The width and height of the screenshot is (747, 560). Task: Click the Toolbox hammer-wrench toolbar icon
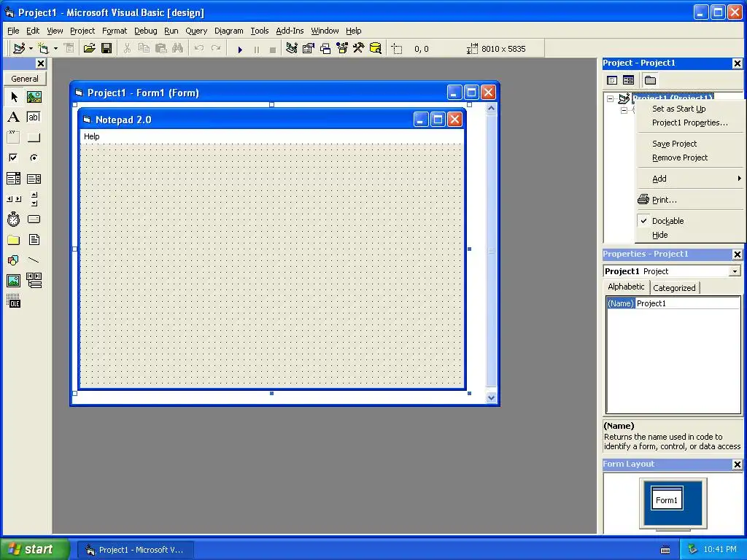tap(359, 49)
